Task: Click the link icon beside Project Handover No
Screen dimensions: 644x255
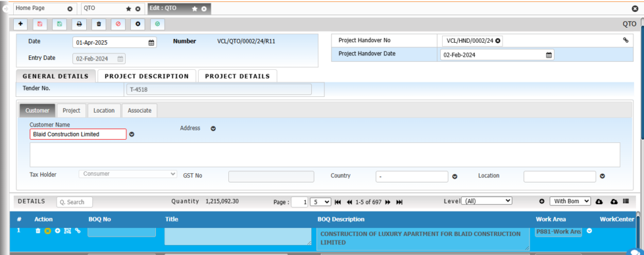Action: pyautogui.click(x=626, y=40)
